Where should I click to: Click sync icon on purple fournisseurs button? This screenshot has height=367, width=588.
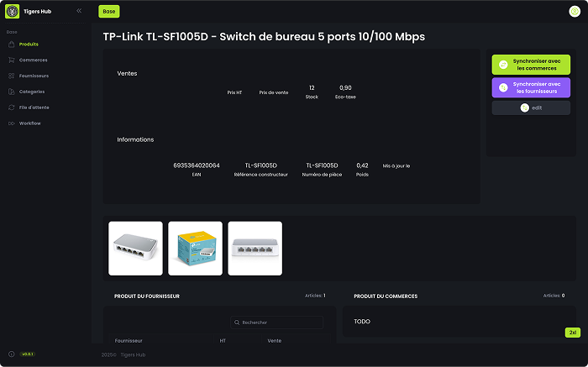pyautogui.click(x=503, y=87)
